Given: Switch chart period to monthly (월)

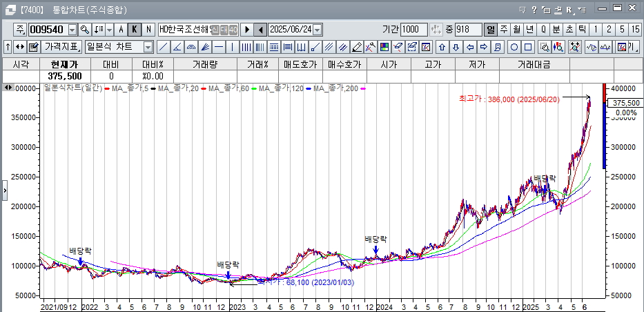Looking at the screenshot, I should (x=516, y=30).
